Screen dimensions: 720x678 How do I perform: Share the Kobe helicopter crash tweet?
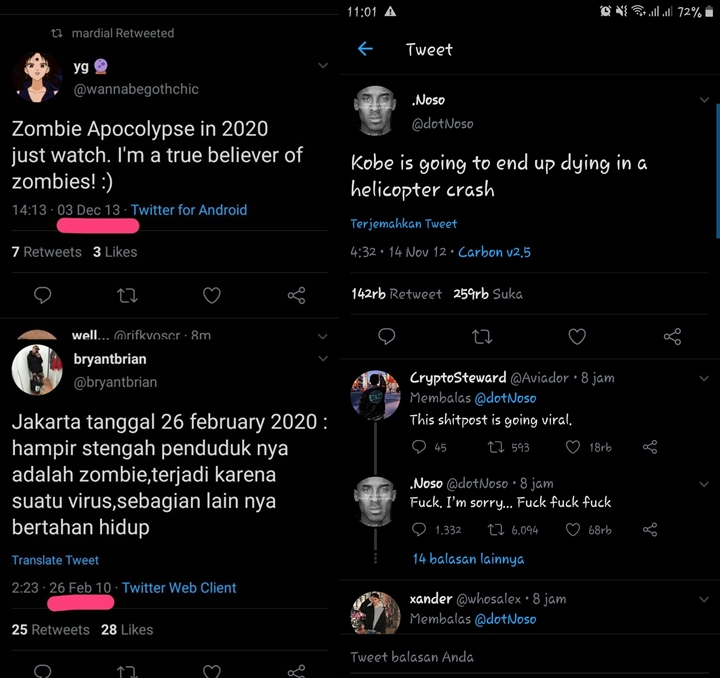click(673, 337)
